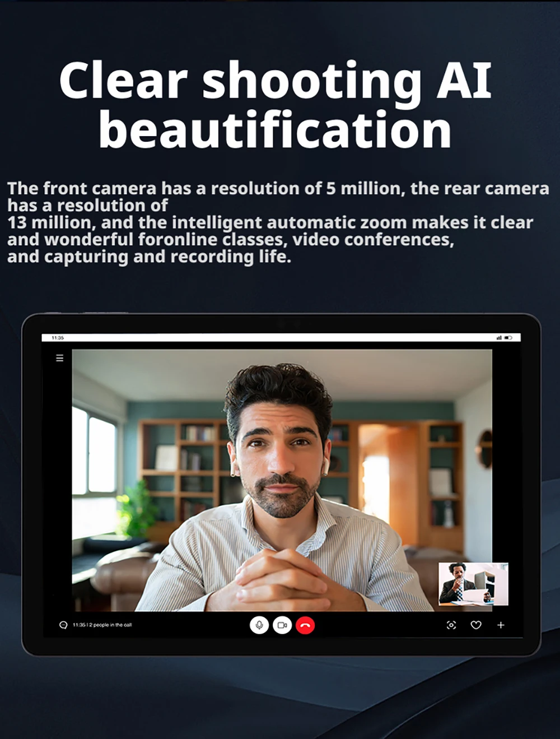Turn off the video camera
Screen dimensions: 560x739
(282, 625)
